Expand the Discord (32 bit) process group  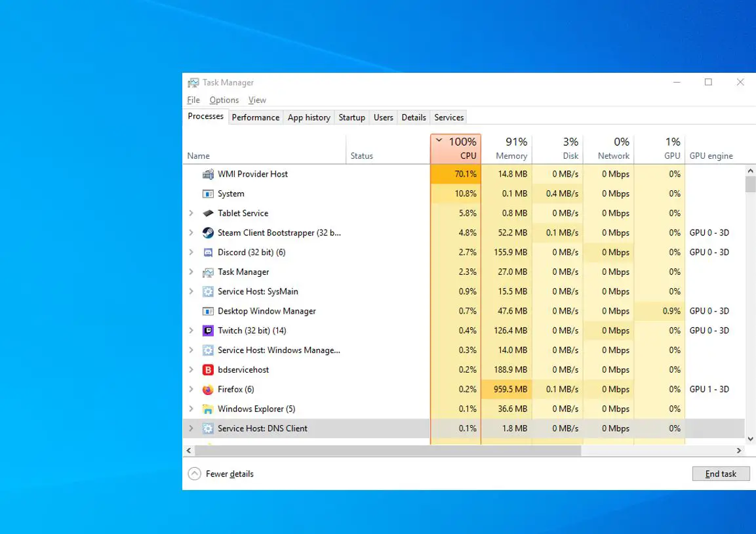click(x=191, y=253)
